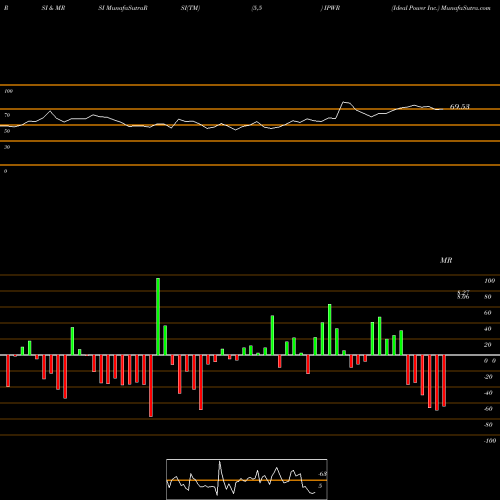Viewport: 500px width, 500px height.
Task: Click the RSI value 69.53 label
Action: (x=460, y=106)
